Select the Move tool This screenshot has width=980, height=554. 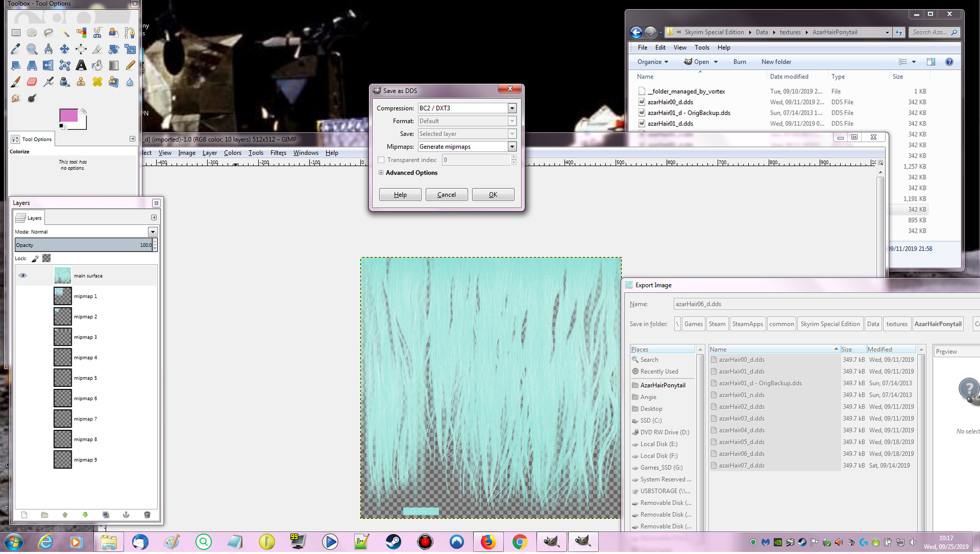click(65, 49)
